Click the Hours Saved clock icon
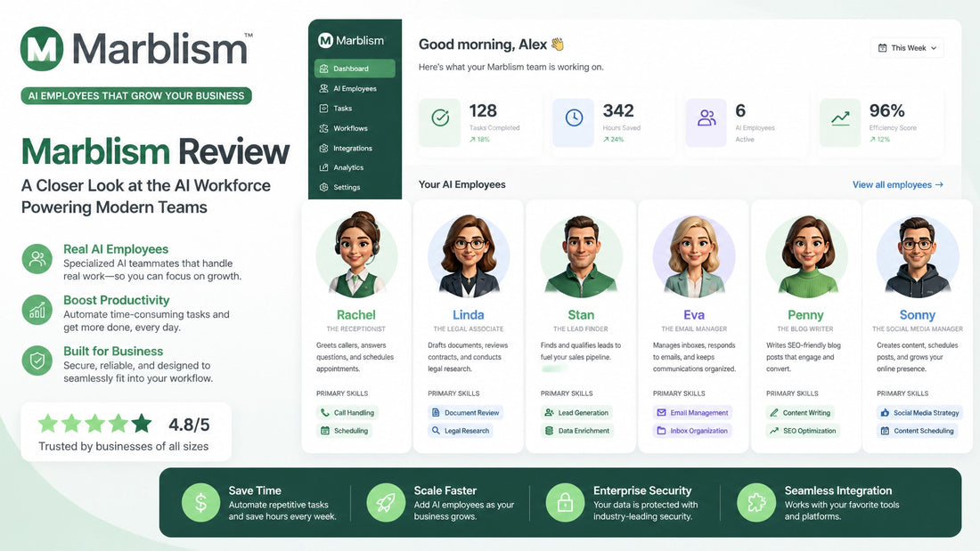Image resolution: width=980 pixels, height=551 pixels. [574, 117]
